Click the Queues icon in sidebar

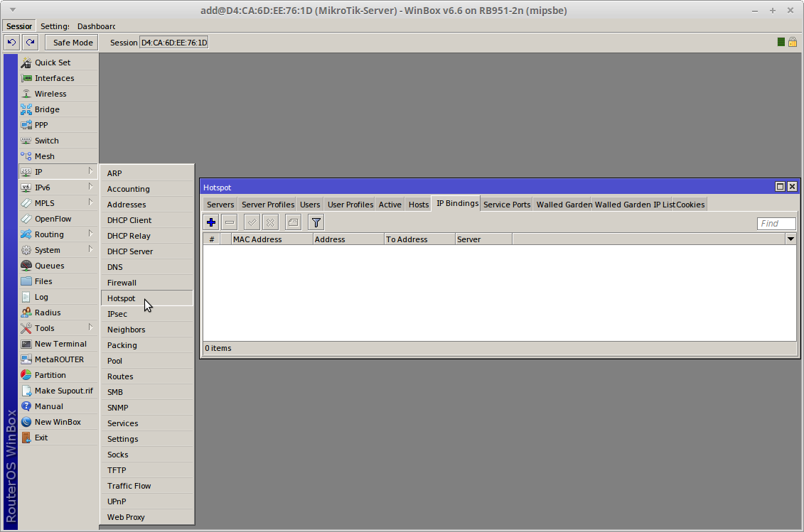26,266
